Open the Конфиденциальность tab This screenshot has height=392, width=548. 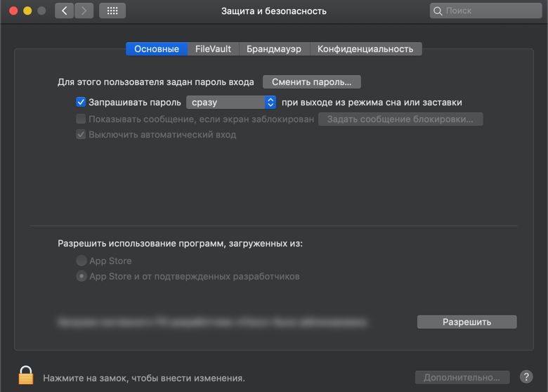click(x=365, y=49)
